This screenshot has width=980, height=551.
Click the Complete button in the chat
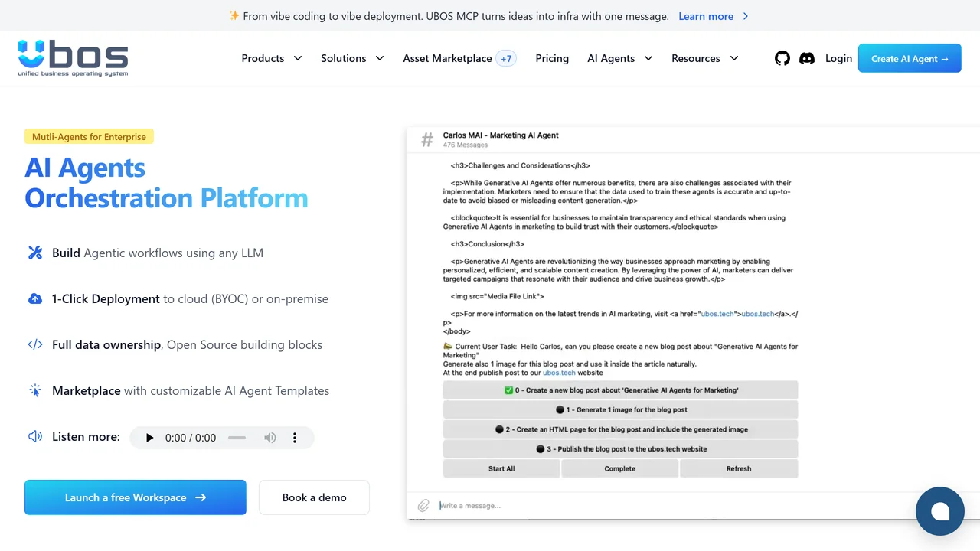point(620,468)
